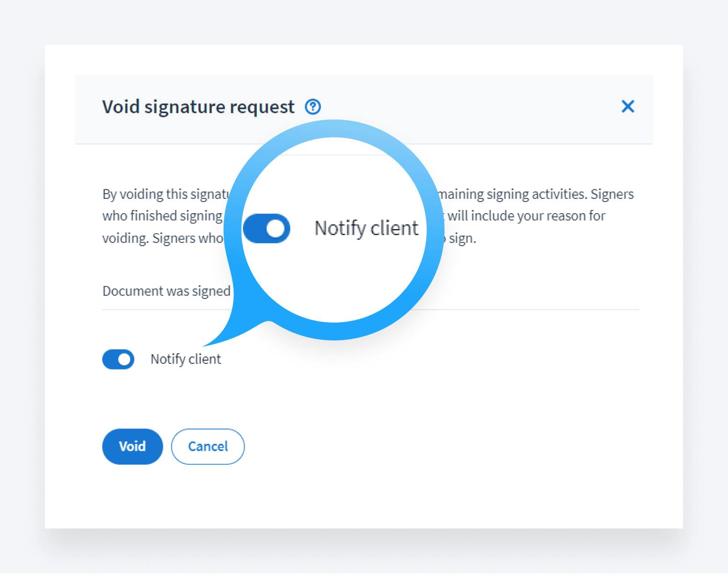Click the "voiding. Signers who" text line
Screen dimensions: 728x579
[162, 239]
